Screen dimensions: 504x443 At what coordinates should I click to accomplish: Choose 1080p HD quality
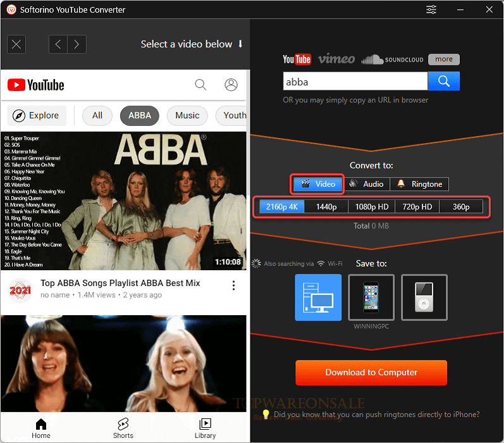(372, 206)
